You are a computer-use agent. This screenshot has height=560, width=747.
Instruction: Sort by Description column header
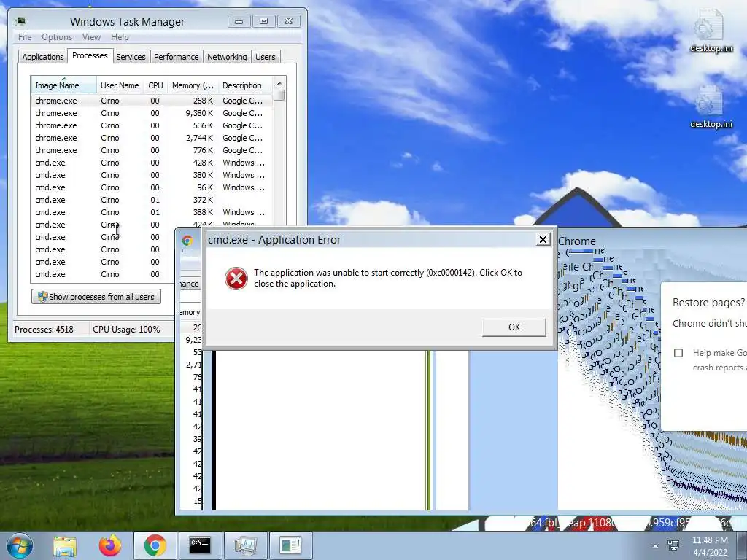tap(245, 85)
